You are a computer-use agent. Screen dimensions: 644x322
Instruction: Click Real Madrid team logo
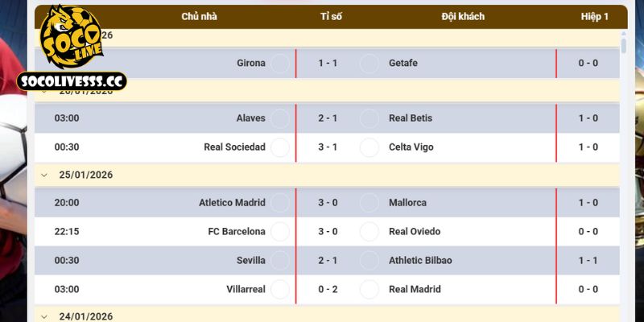point(369,290)
